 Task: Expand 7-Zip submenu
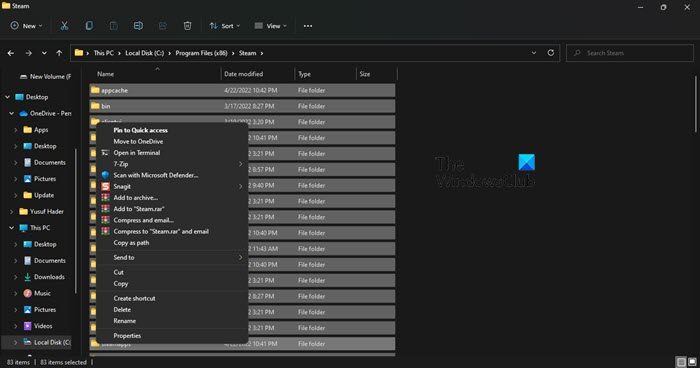pos(172,164)
